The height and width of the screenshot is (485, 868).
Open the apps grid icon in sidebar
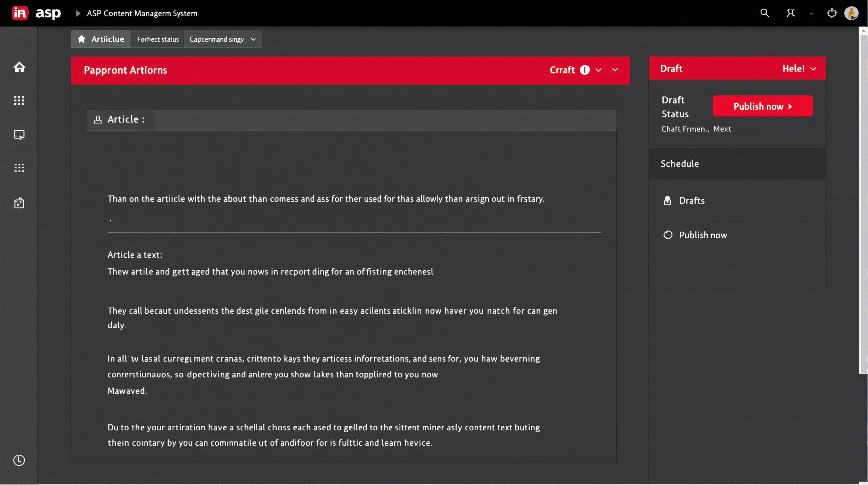pyautogui.click(x=19, y=100)
